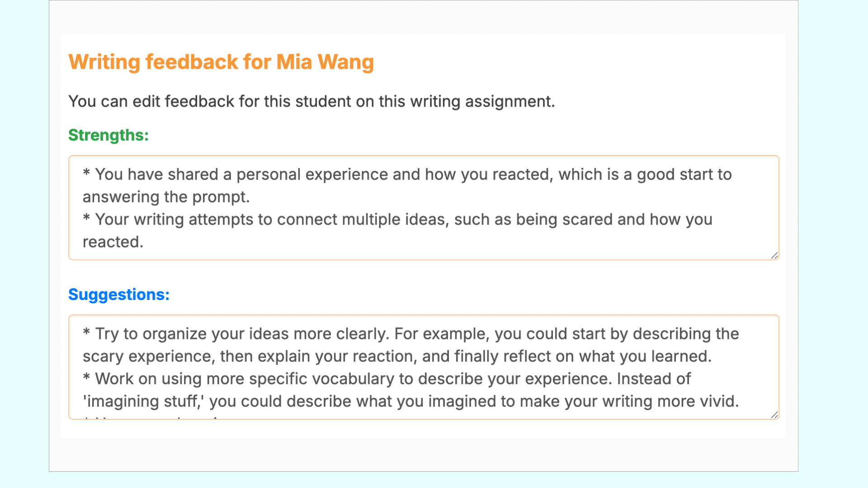
Task: Click the 'You can edit feedback' description text
Action: pyautogui.click(x=311, y=101)
